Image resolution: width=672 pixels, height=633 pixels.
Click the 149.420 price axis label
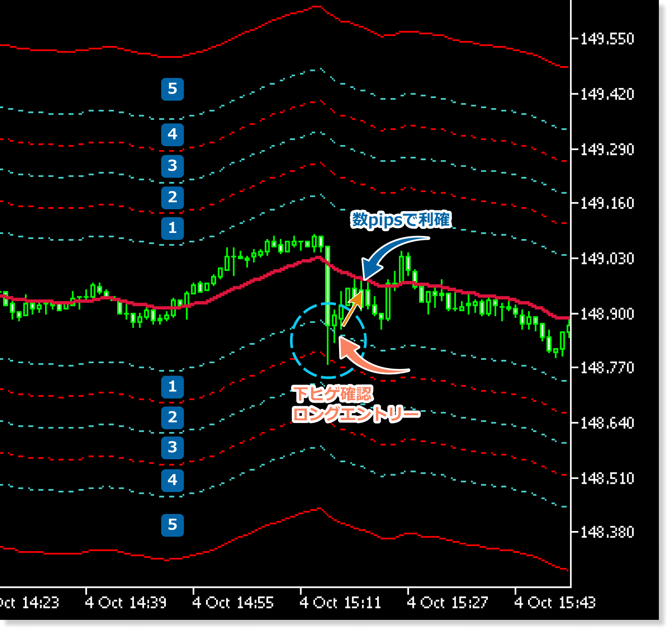click(x=607, y=94)
